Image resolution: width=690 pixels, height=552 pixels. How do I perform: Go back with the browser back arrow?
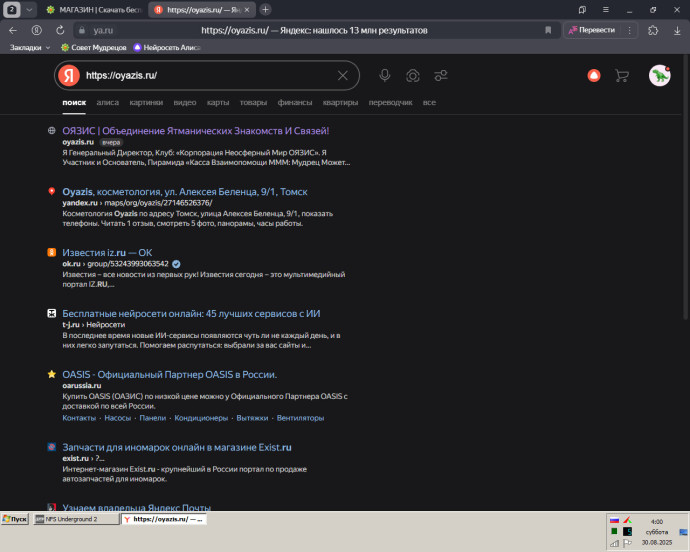click(x=13, y=30)
